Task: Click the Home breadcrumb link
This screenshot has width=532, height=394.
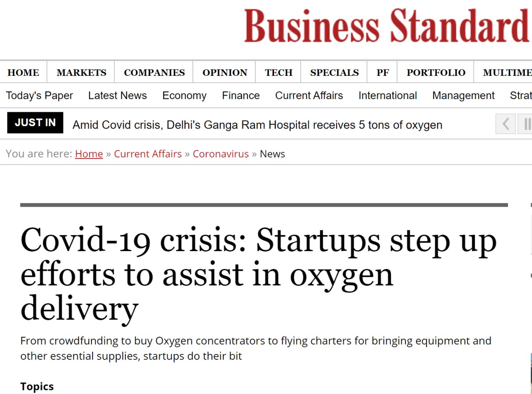Action: pos(89,154)
